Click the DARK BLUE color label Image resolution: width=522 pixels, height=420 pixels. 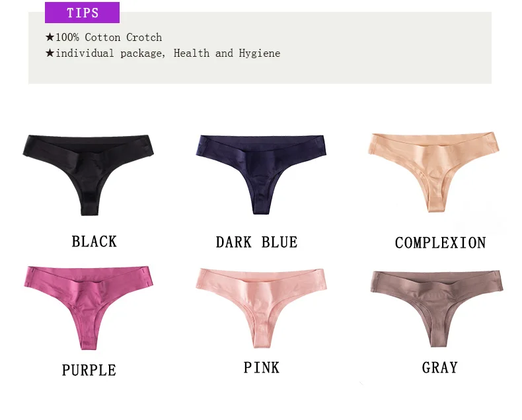(x=256, y=242)
